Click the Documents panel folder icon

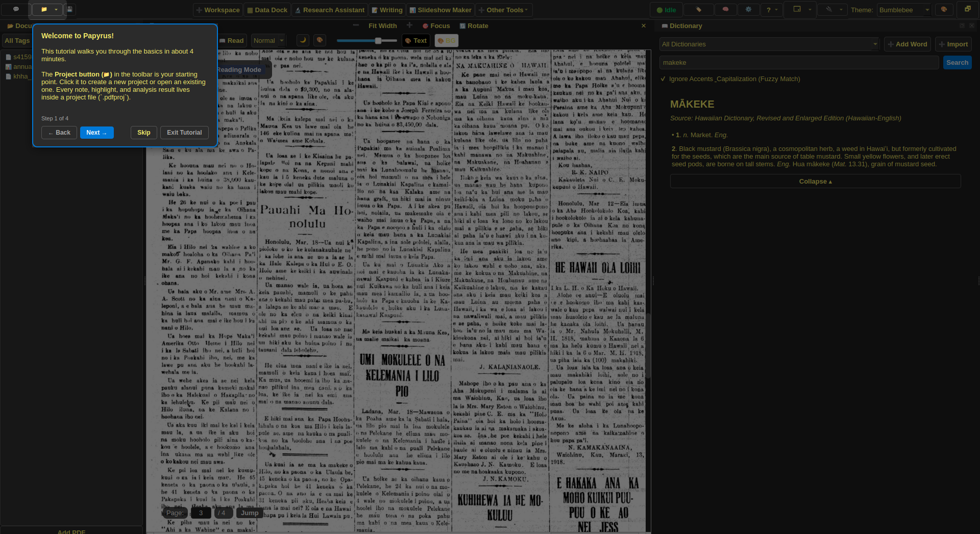point(10,26)
